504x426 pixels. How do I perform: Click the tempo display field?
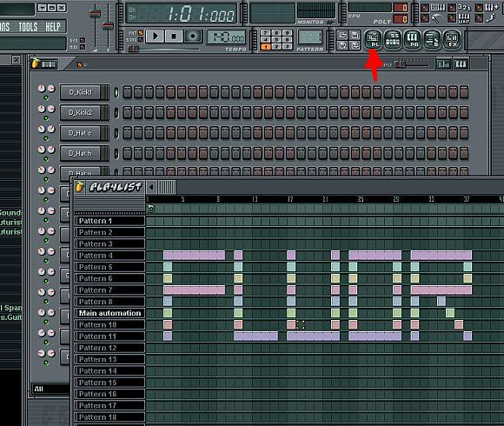(x=226, y=37)
